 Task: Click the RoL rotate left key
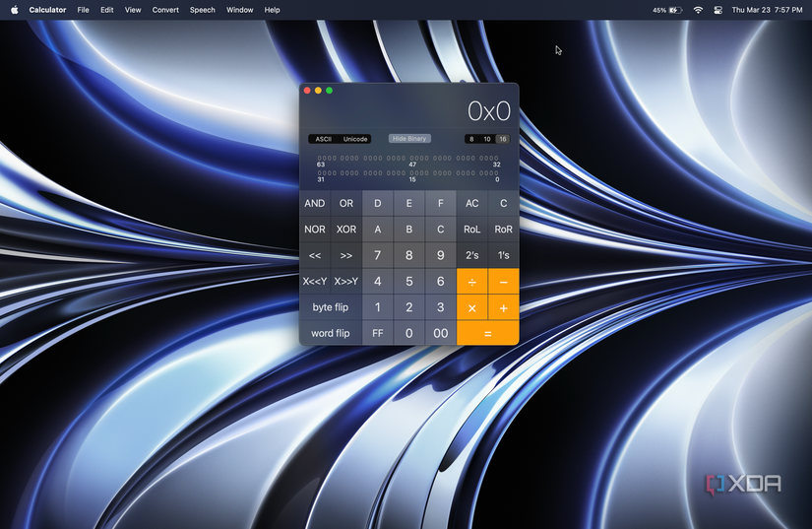tap(472, 229)
